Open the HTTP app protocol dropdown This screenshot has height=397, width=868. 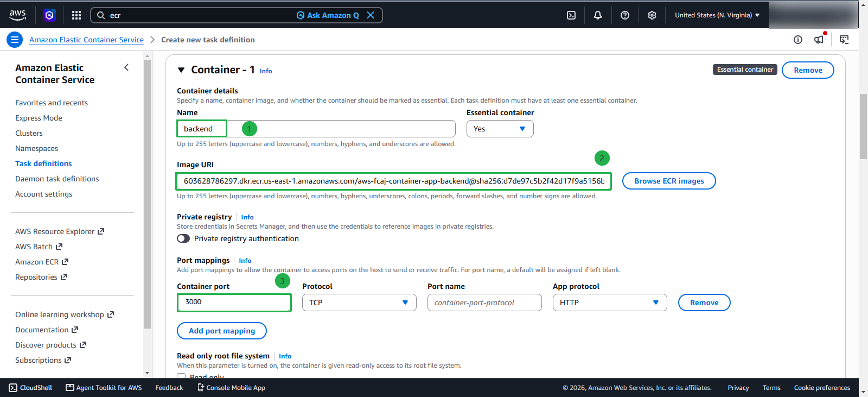(610, 303)
